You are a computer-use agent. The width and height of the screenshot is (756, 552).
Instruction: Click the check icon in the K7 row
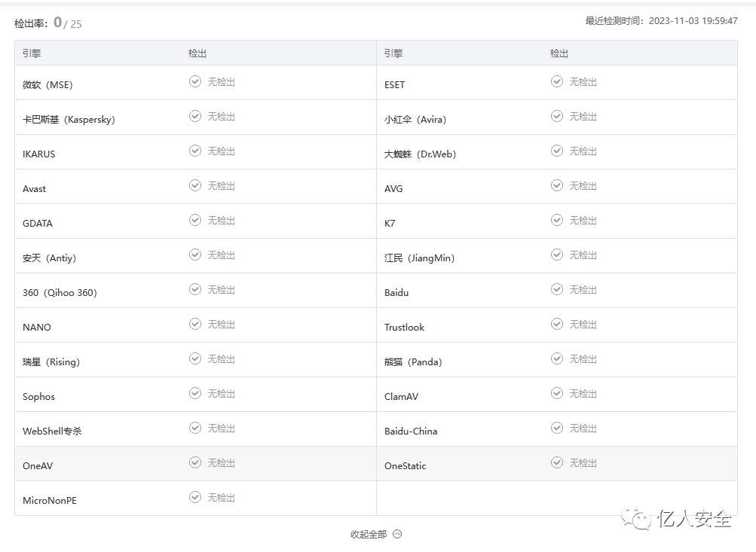[x=557, y=220]
